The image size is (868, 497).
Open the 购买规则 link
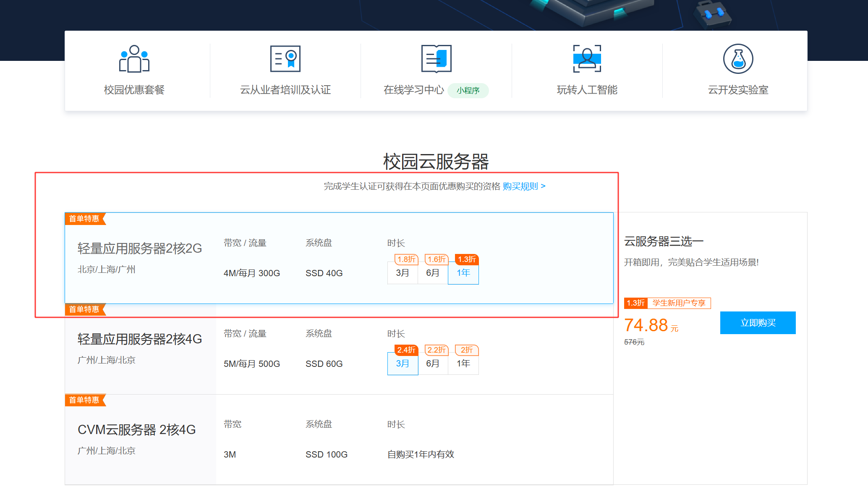tap(524, 186)
